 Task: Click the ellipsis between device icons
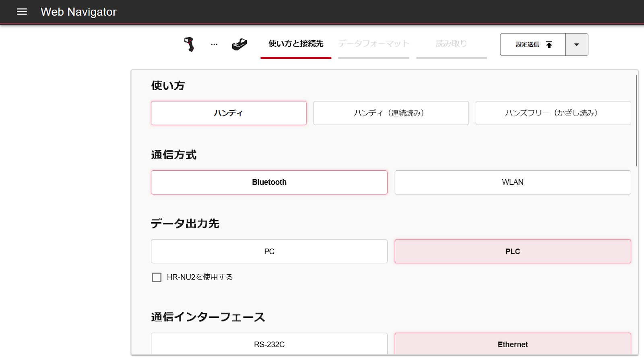[x=214, y=44]
